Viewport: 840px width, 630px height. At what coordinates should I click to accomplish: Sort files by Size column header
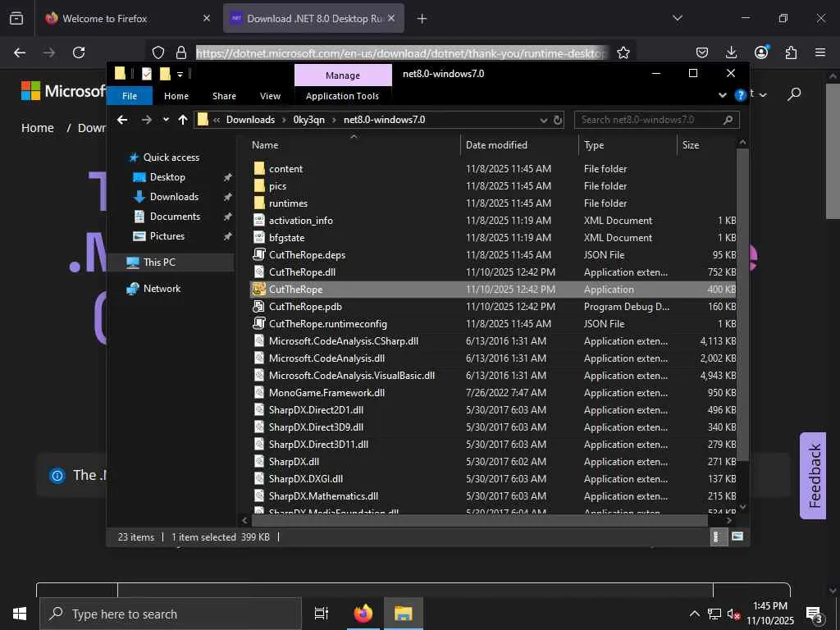691,145
